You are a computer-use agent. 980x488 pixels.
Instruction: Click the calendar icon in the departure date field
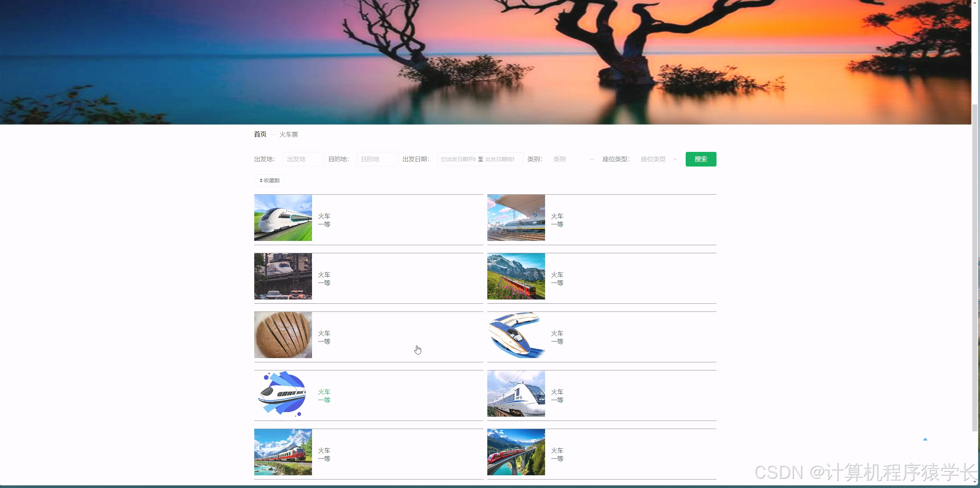coord(444,159)
